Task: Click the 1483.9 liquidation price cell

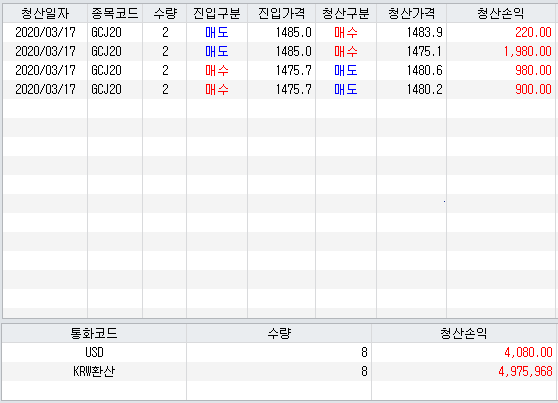Action: [411, 32]
